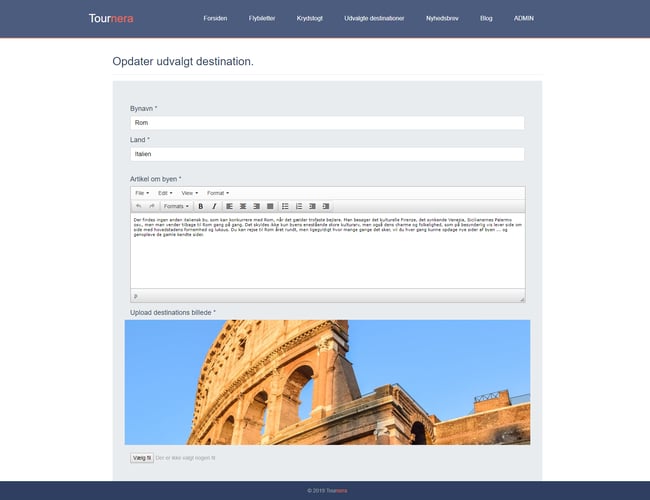Viewport: 650px width, 500px height.
Task: Justify the article text
Action: click(x=270, y=206)
